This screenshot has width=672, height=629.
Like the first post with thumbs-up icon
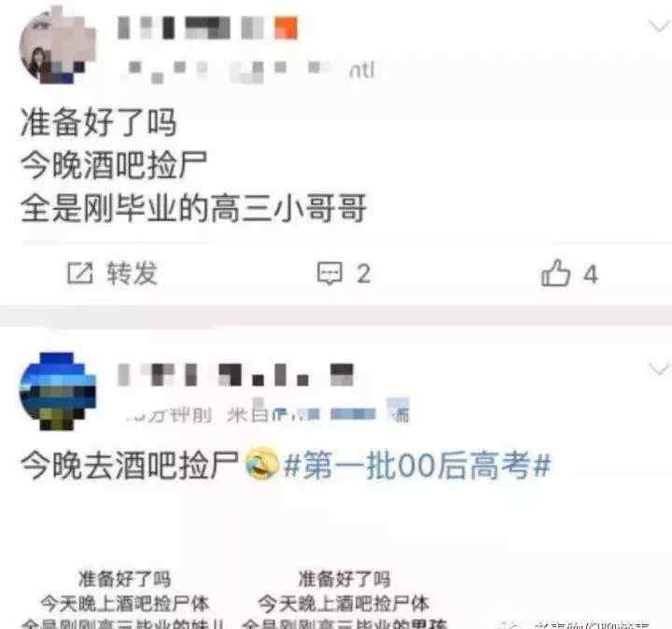click(x=555, y=273)
